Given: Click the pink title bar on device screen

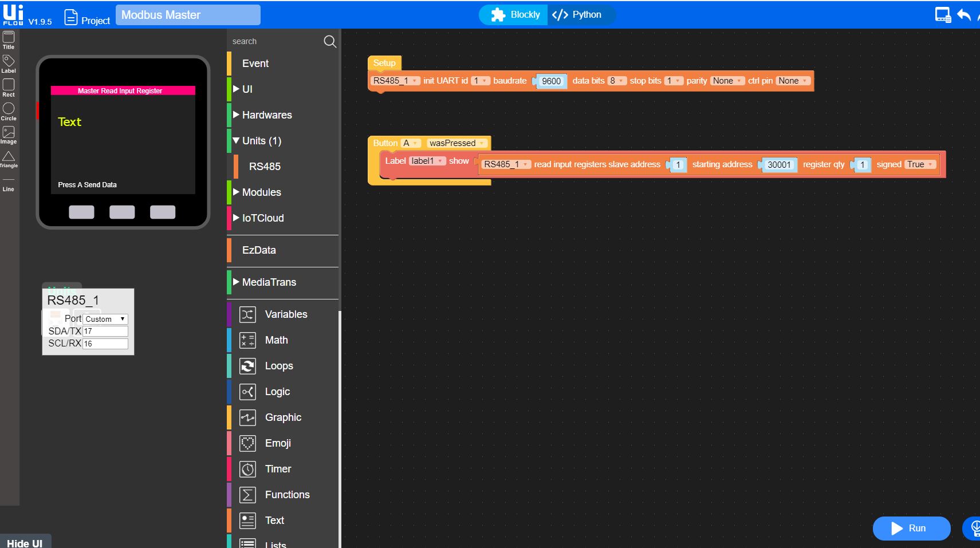Looking at the screenshot, I should point(123,90).
